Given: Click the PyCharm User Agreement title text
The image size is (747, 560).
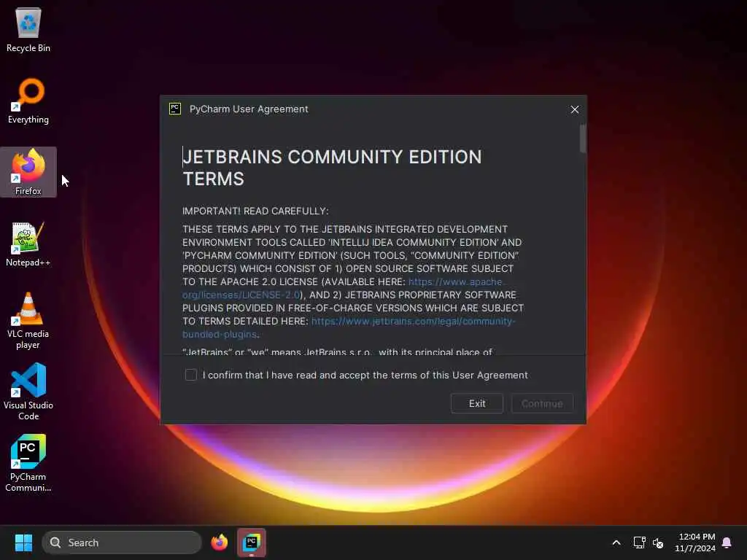Looking at the screenshot, I should 249,109.
